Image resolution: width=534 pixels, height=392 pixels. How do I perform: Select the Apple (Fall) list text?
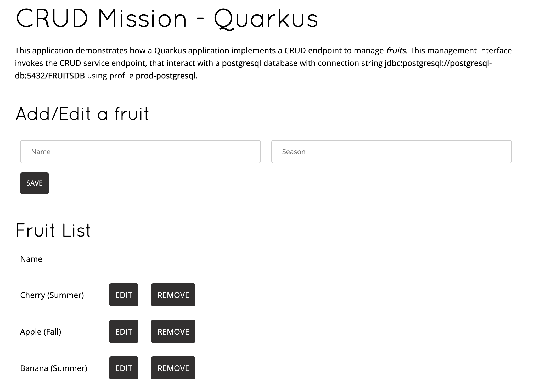coord(41,332)
